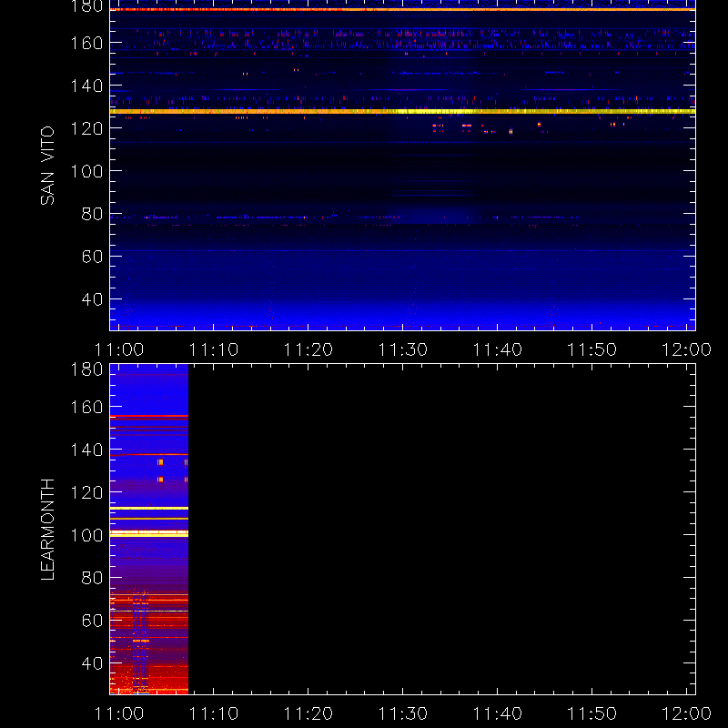Click 11:00 time label under Learmonth plot

point(119,713)
